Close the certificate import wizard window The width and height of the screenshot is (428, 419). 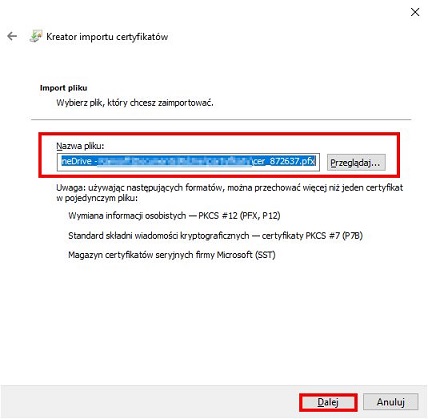tap(415, 12)
